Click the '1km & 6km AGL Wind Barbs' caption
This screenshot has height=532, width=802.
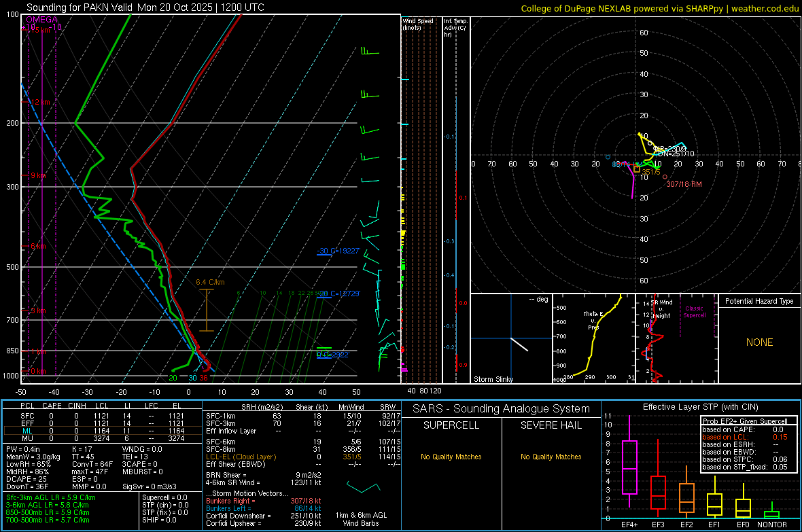(x=361, y=519)
